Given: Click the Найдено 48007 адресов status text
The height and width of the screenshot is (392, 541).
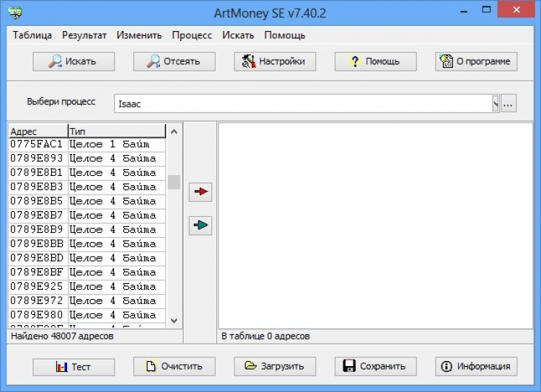Looking at the screenshot, I should 62,336.
